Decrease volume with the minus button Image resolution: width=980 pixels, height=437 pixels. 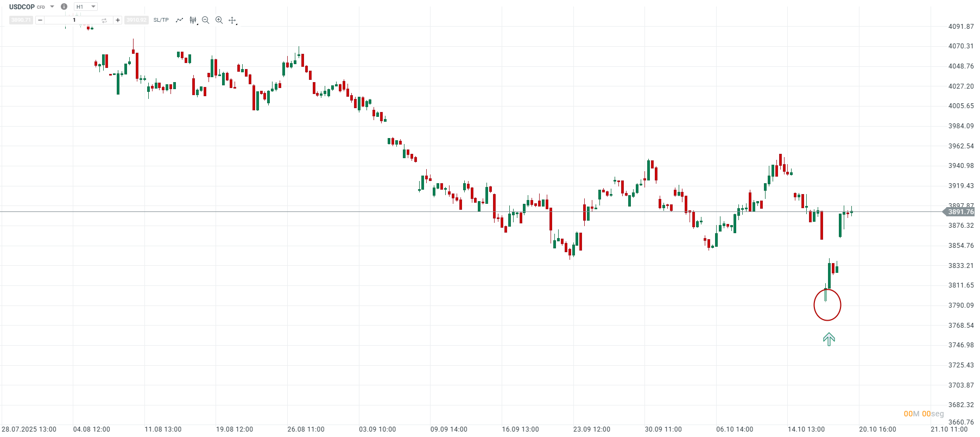point(40,20)
